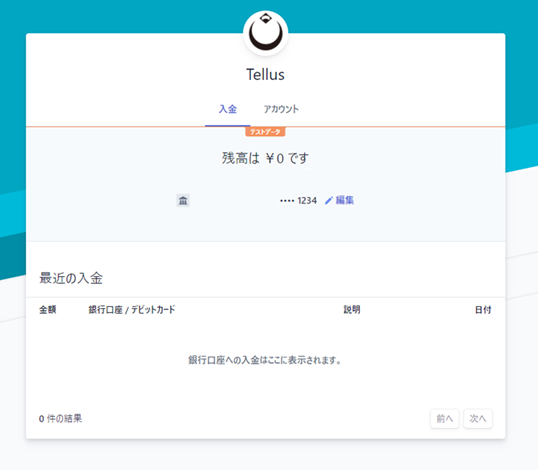Click the empty deposits placeholder message
The height and width of the screenshot is (470, 538).
(265, 360)
